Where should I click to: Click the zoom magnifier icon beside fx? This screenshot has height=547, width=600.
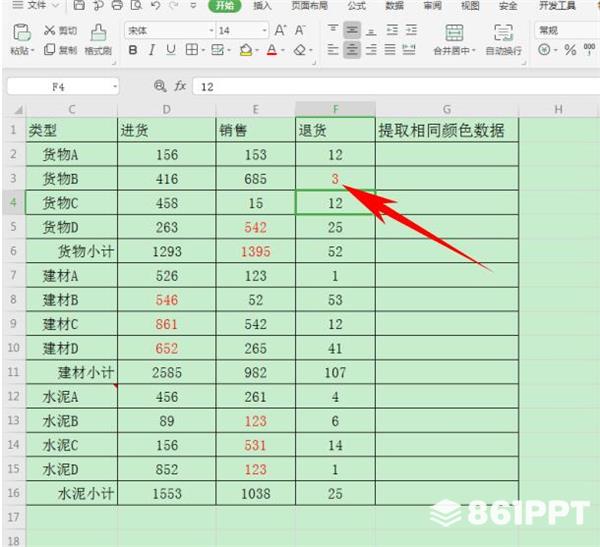click(x=160, y=86)
